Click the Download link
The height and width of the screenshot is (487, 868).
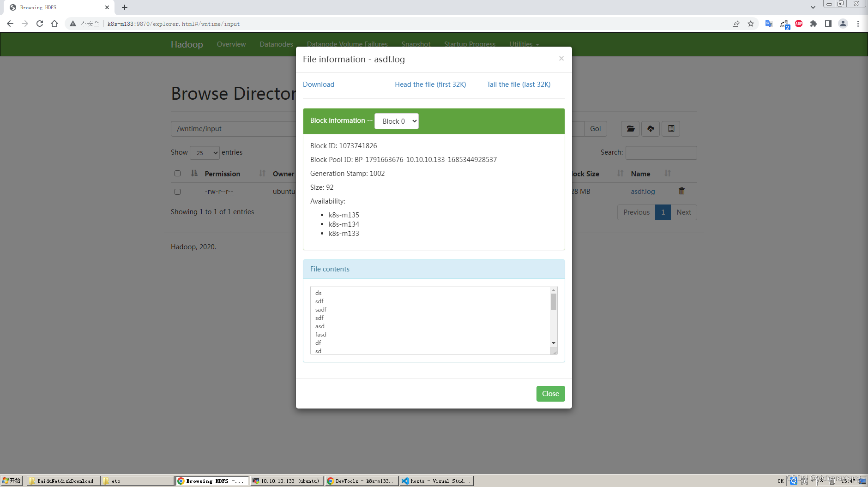[319, 84]
